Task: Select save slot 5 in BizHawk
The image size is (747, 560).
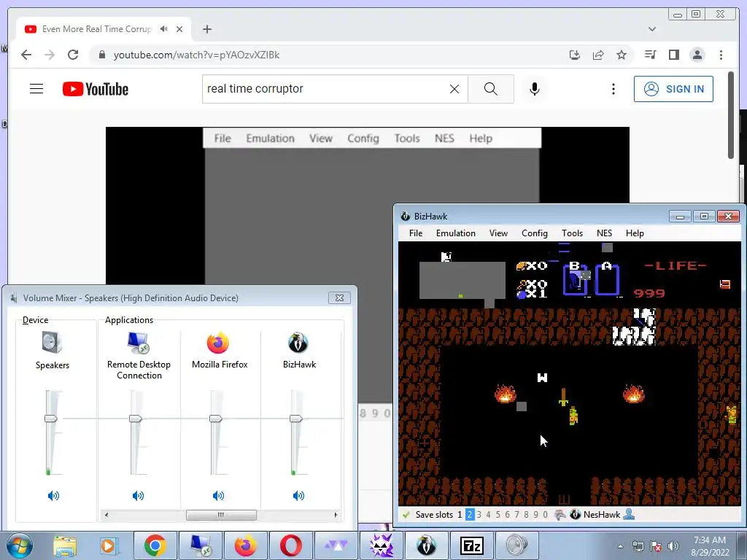Action: click(x=498, y=514)
